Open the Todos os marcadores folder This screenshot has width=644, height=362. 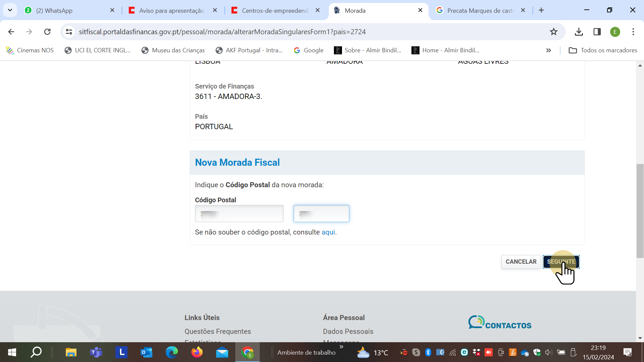[603, 50]
